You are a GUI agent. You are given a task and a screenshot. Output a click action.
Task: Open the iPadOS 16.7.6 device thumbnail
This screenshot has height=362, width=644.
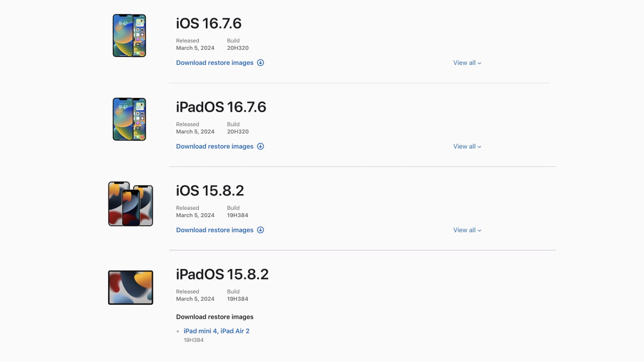click(129, 119)
